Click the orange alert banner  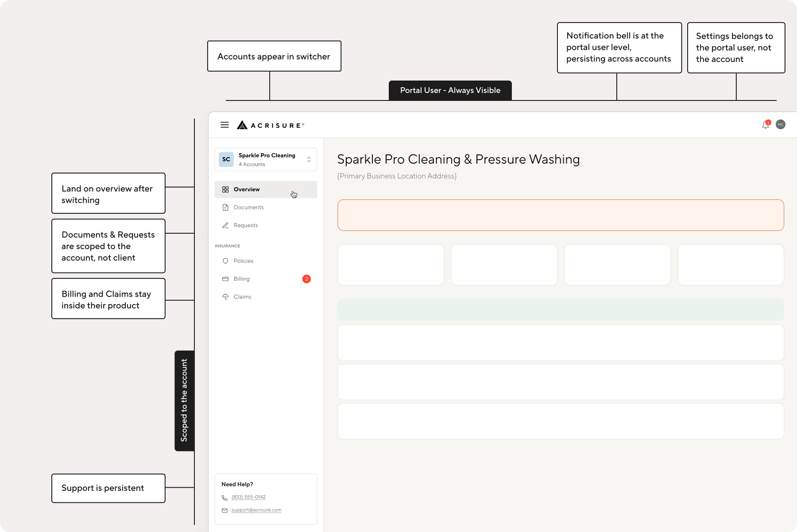(561, 215)
